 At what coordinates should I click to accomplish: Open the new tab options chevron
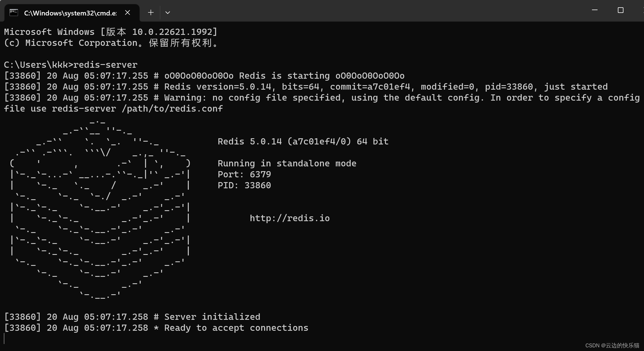point(167,12)
